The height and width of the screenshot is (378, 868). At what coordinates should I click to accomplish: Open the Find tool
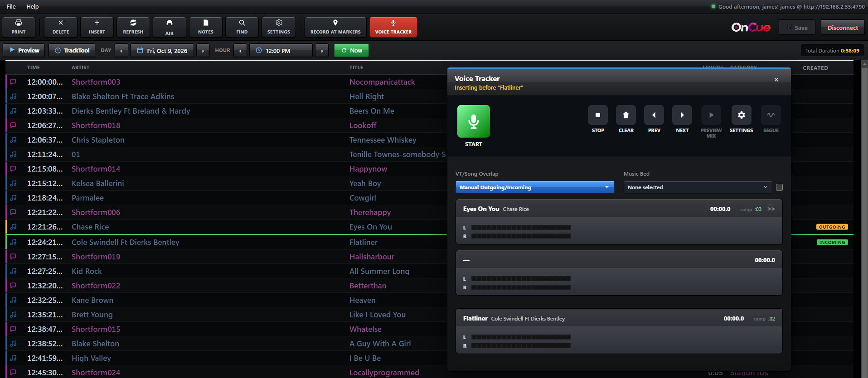pos(242,27)
